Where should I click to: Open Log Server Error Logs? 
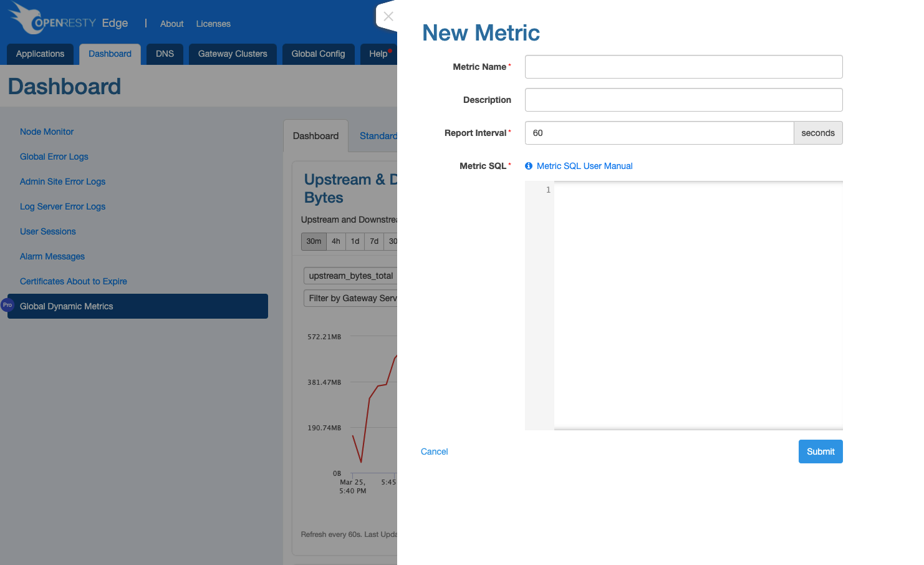[62, 206]
